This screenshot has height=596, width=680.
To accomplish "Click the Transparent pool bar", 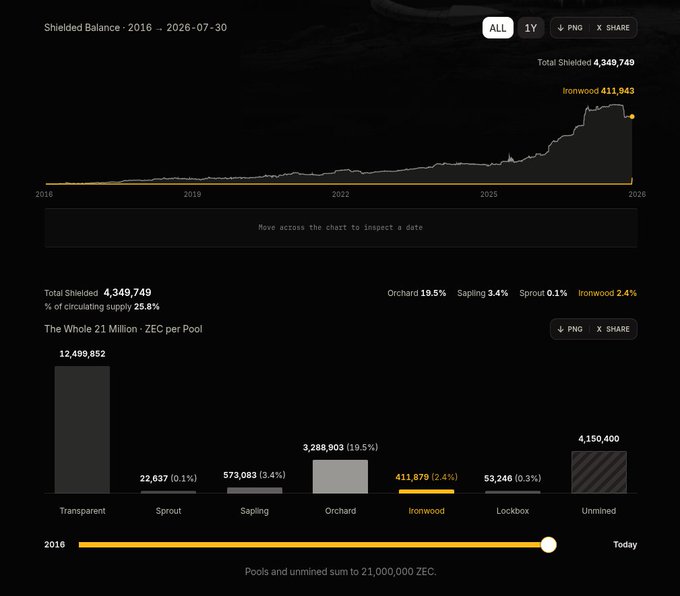I will click(82, 429).
